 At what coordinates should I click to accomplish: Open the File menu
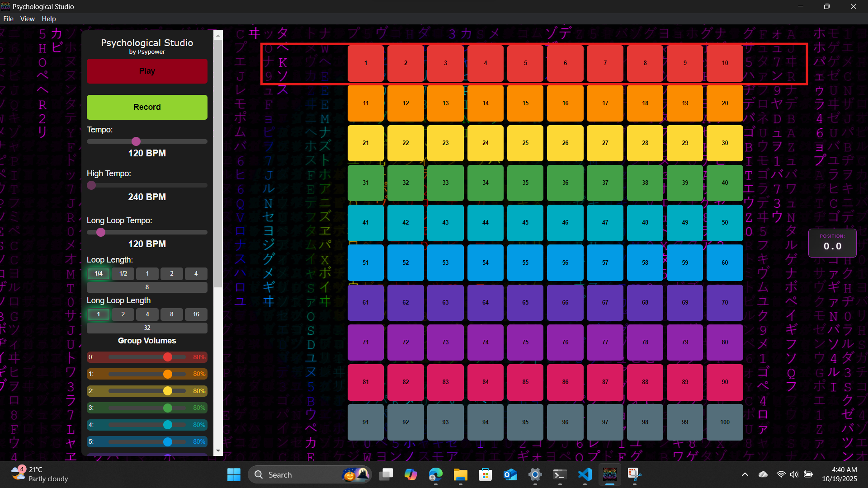point(8,19)
